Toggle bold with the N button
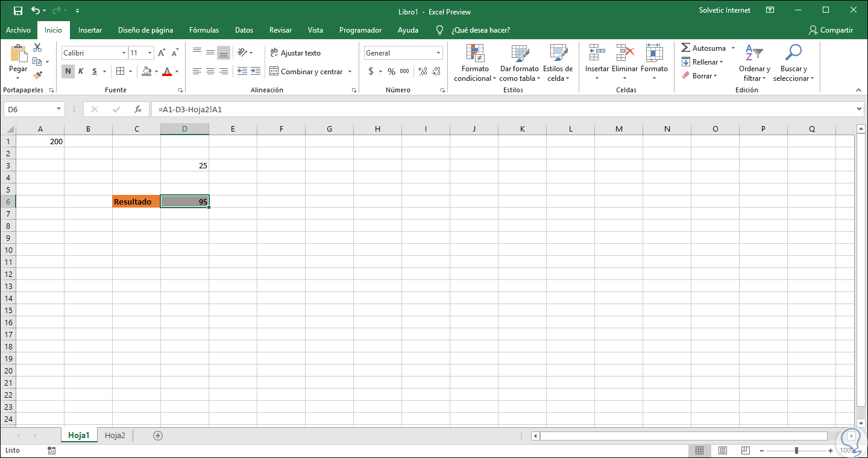This screenshot has width=868, height=458. (68, 71)
